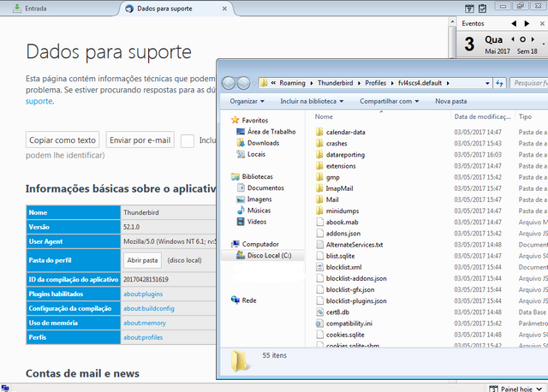
Task: Select the ImapMail folder
Action: pyautogui.click(x=334, y=188)
